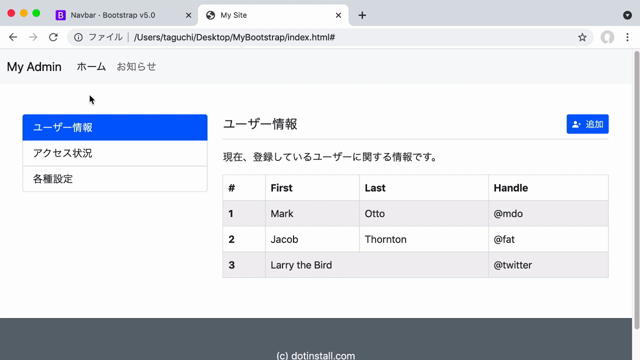Click the Mark cell in the table
Image resolution: width=640 pixels, height=360 pixels.
point(312,213)
